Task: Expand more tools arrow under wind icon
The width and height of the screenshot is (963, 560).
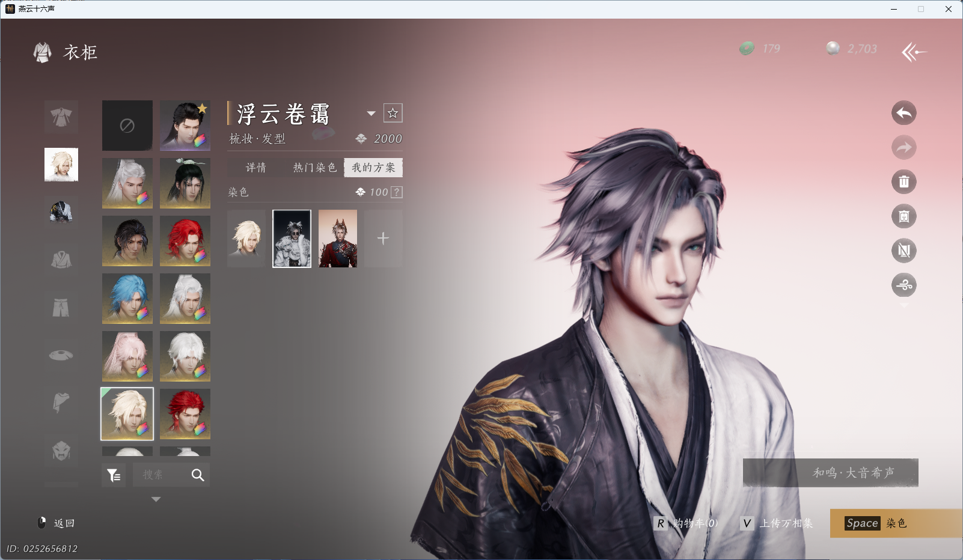Action: [x=903, y=305]
